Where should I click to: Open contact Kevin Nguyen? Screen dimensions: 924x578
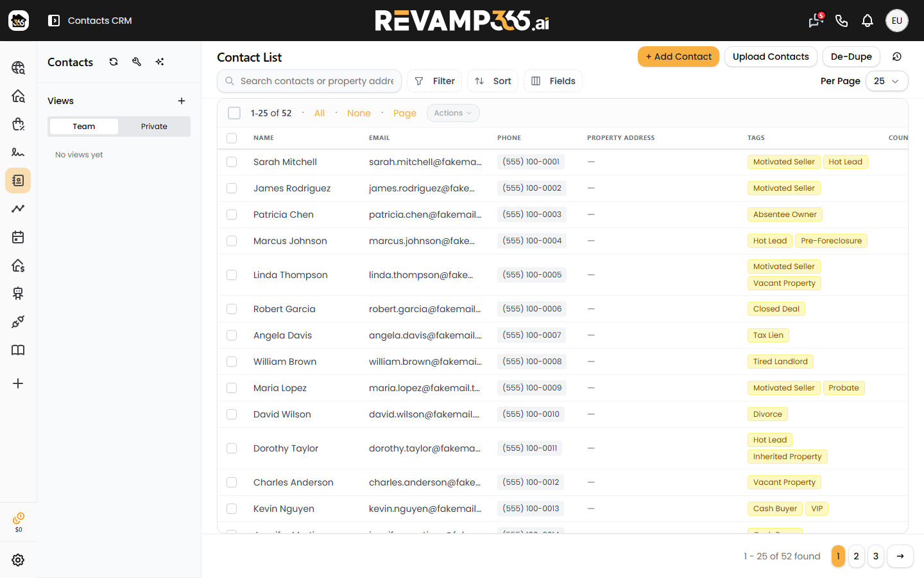[284, 509]
